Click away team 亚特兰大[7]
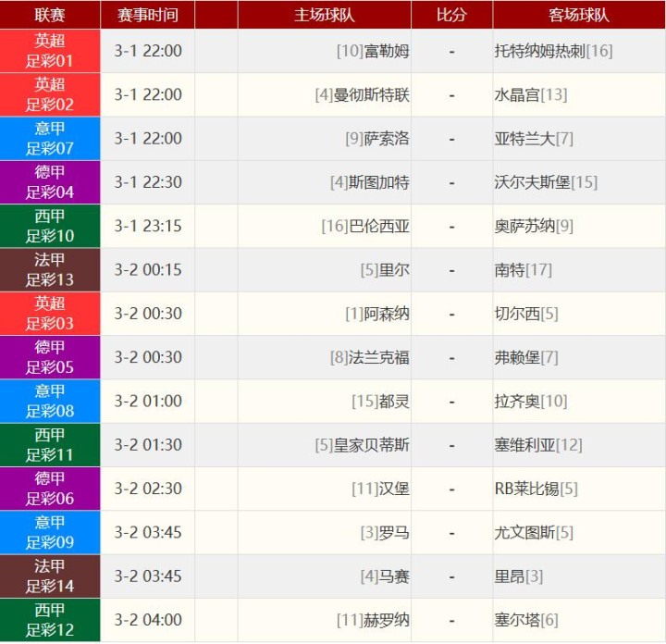 click(534, 139)
